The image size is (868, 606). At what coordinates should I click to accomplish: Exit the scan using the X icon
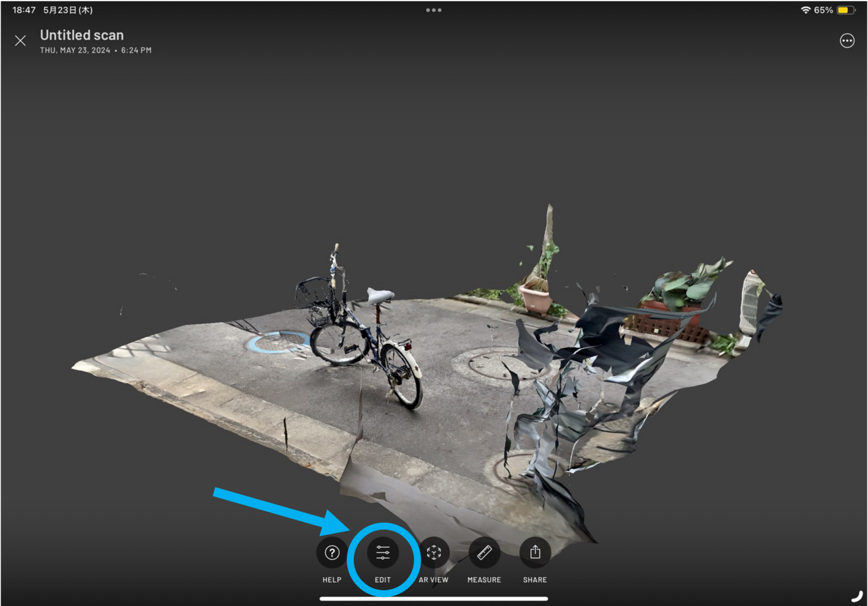[x=20, y=40]
